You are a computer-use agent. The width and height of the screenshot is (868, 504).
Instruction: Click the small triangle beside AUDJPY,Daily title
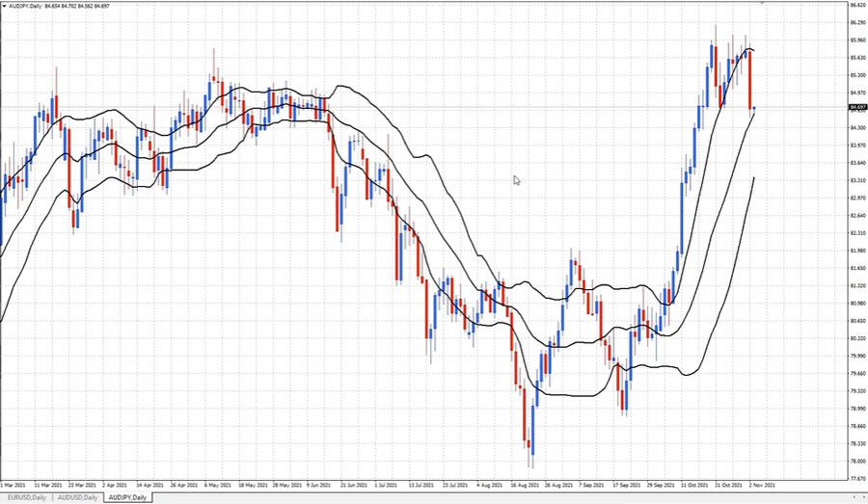point(4,7)
